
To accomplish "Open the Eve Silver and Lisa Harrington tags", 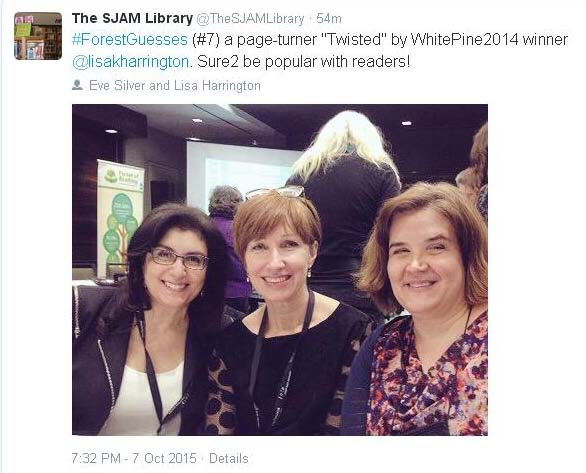I will click(x=175, y=86).
